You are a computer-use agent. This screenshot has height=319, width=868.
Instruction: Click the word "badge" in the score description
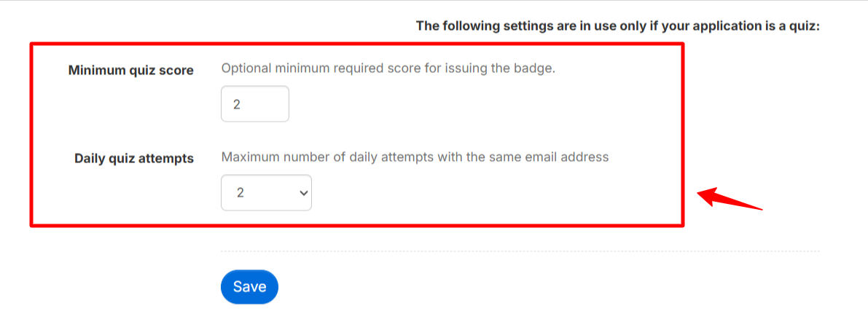coord(535,69)
